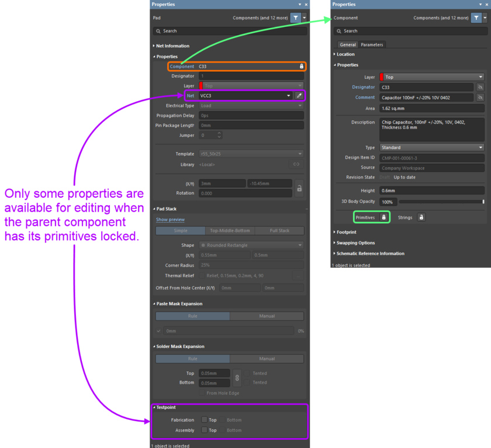Open the Net dropdown showing VCC3
Viewport: 491px width, 448px height.
pos(288,95)
